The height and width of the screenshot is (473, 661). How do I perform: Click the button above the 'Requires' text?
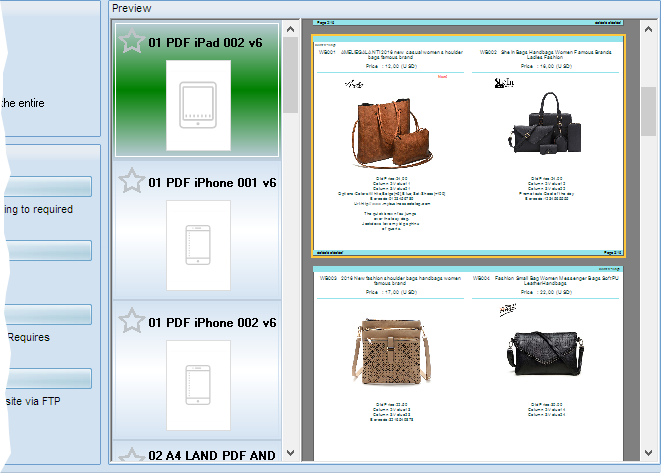point(48,314)
